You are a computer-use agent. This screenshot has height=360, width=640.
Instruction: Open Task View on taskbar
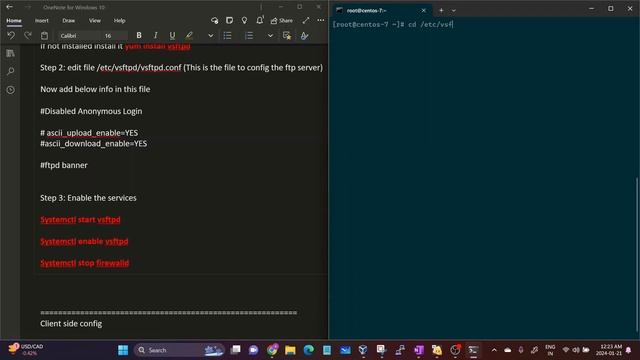pos(236,350)
